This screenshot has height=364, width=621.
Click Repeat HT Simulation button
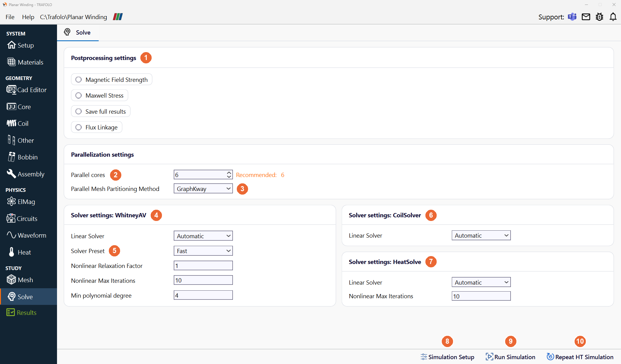click(580, 357)
